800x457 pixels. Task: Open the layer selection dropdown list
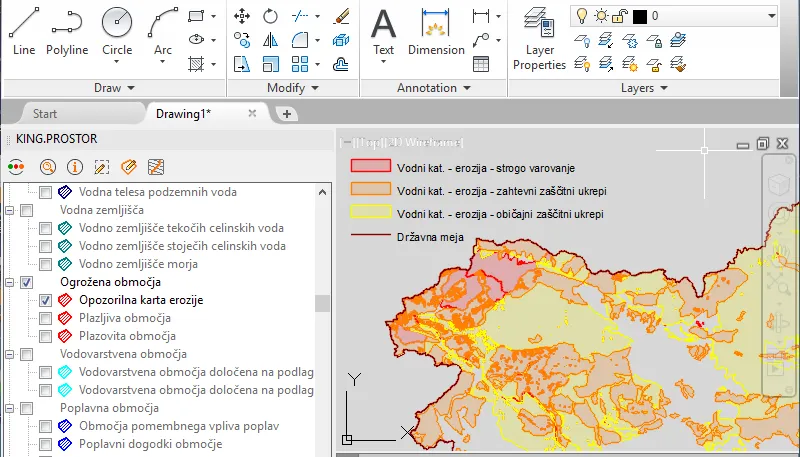pyautogui.click(x=769, y=16)
